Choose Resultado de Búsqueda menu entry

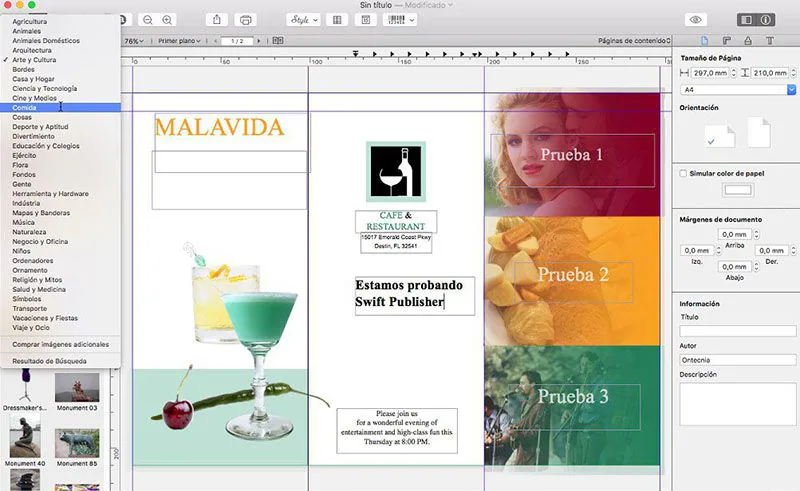60,361
